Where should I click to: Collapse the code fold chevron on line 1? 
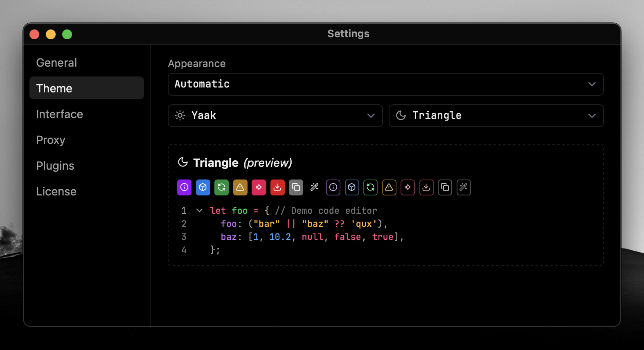199,211
